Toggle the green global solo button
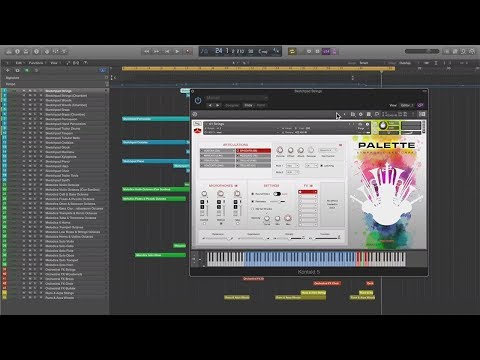This screenshot has height=360, width=480. click(x=27, y=70)
